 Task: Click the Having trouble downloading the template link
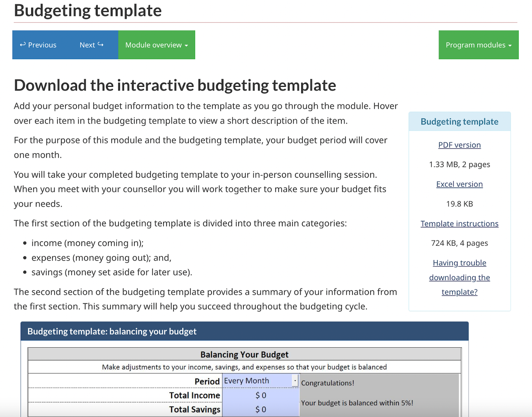[x=460, y=277]
